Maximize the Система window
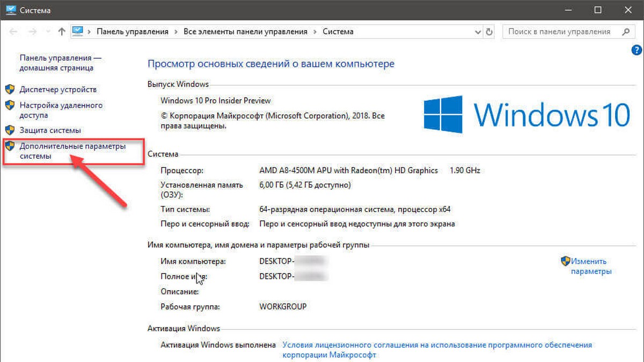644x362 pixels. (x=598, y=10)
